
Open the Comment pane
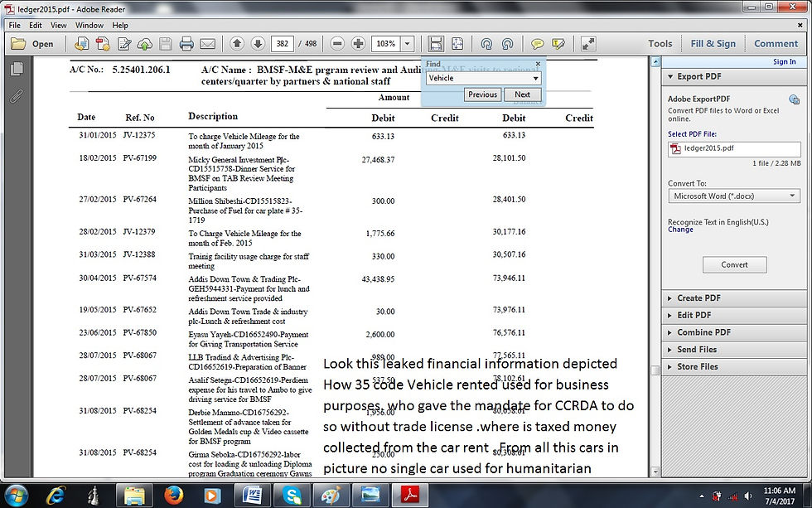point(776,44)
